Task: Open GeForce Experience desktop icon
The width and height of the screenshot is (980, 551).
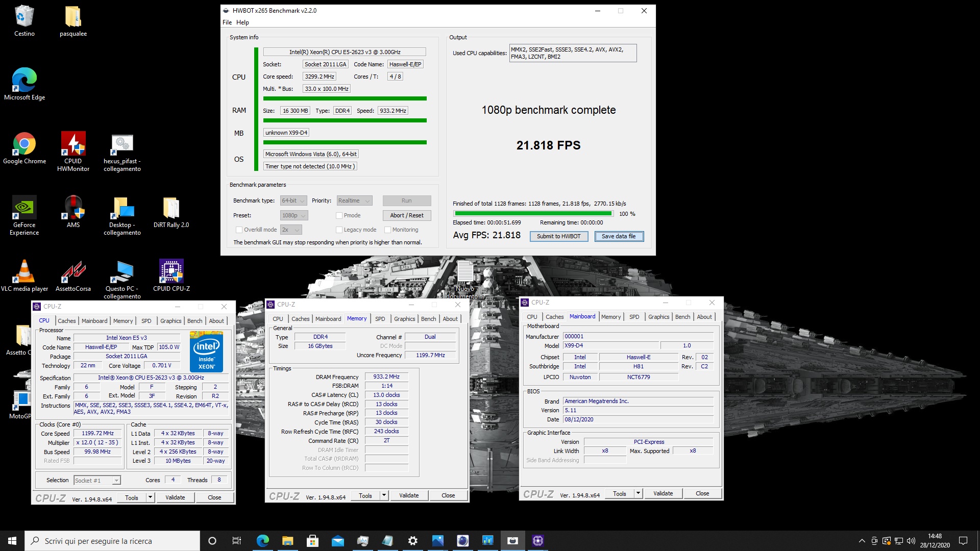Action: pos(24,215)
